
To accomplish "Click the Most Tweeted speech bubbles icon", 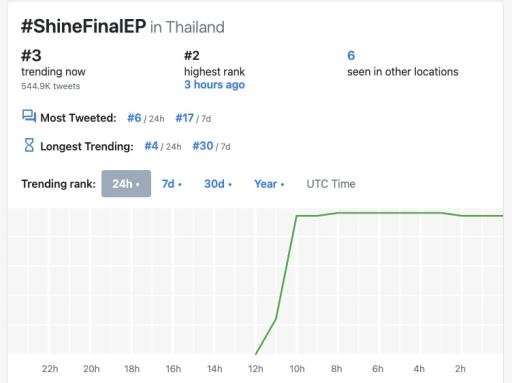I will (29, 117).
